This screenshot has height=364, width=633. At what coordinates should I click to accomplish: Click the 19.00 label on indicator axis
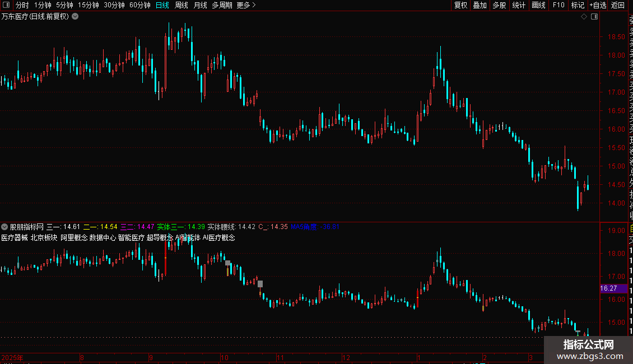616,230
